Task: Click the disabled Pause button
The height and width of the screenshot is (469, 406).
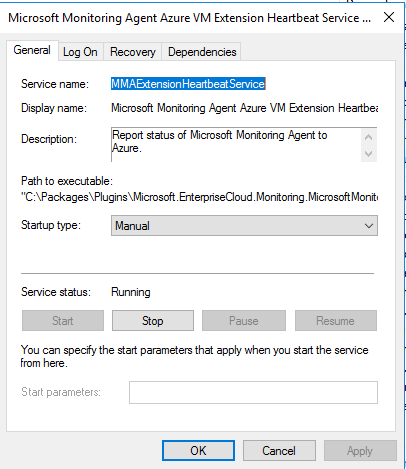Action: coord(244,321)
